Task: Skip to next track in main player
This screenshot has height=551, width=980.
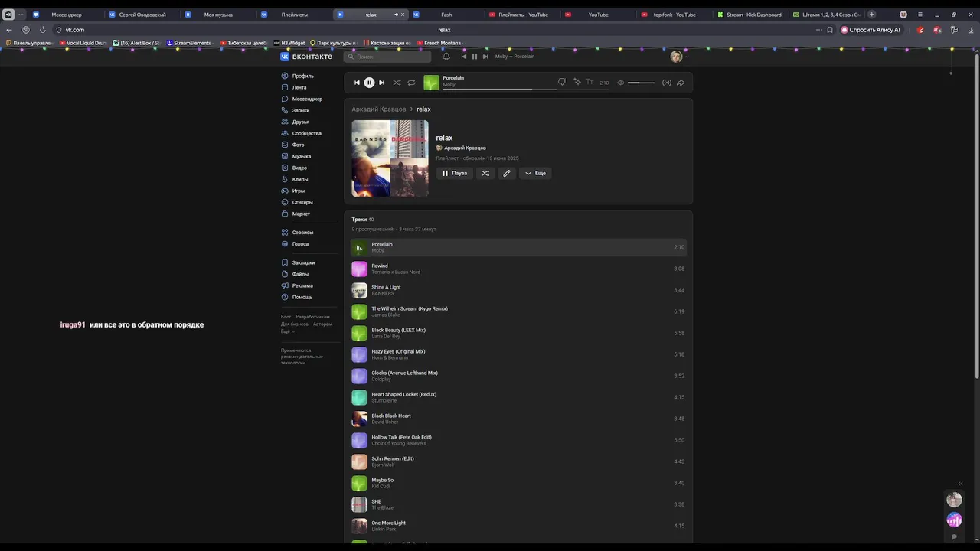Action: coord(381,83)
